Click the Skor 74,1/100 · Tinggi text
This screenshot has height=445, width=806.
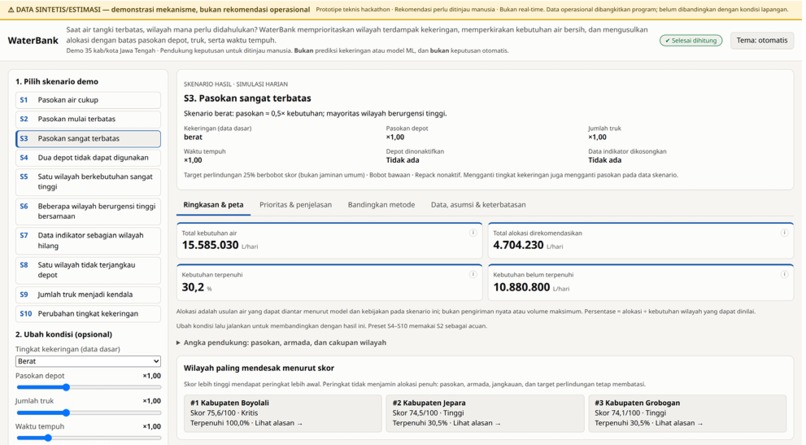pos(630,413)
